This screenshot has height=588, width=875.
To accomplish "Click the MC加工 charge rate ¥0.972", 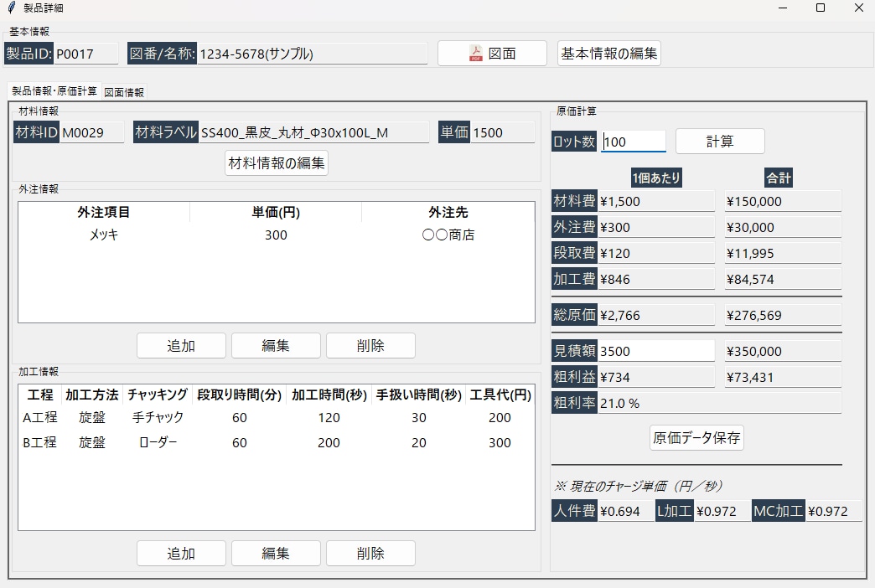I will click(834, 511).
